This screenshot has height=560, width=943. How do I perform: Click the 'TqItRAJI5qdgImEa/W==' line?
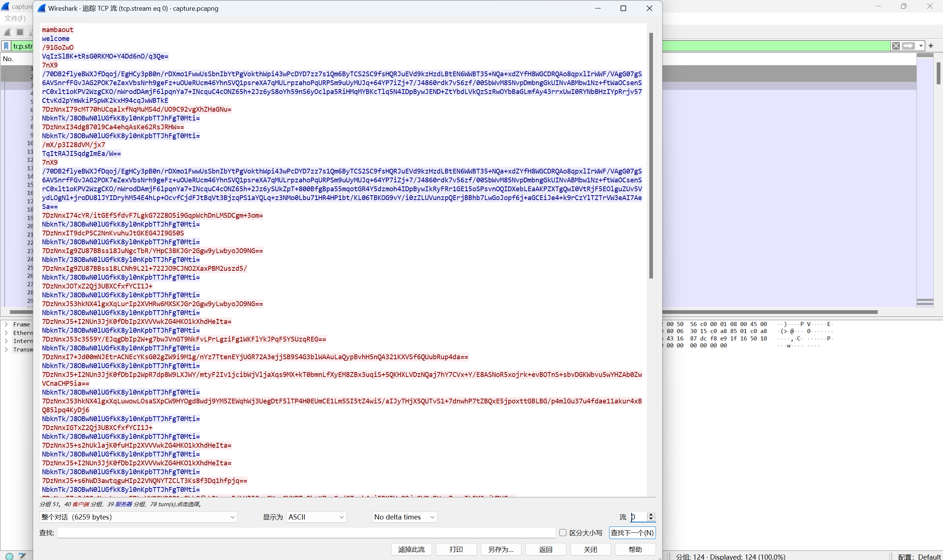pyautogui.click(x=81, y=154)
